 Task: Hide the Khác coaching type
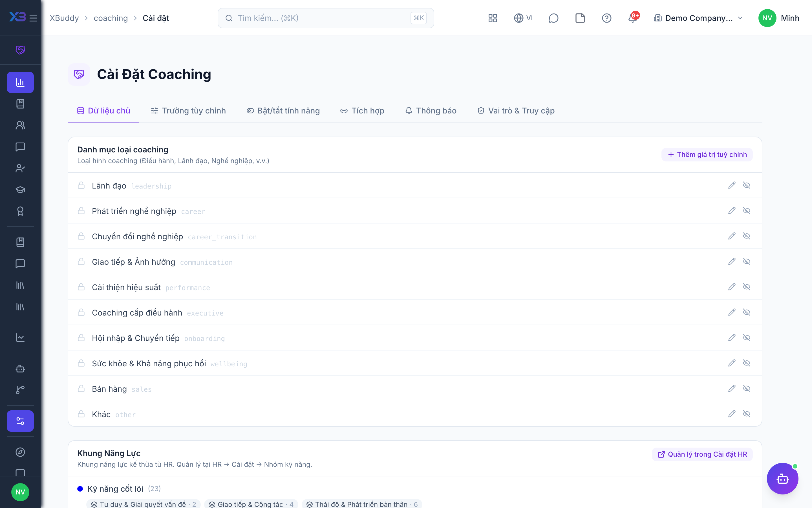tap(747, 414)
